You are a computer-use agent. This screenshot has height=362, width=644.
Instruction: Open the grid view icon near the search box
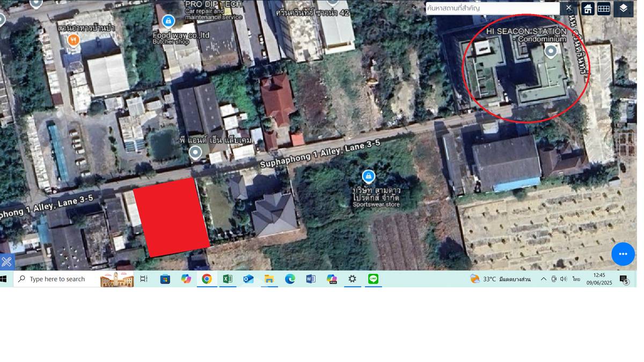[603, 9]
